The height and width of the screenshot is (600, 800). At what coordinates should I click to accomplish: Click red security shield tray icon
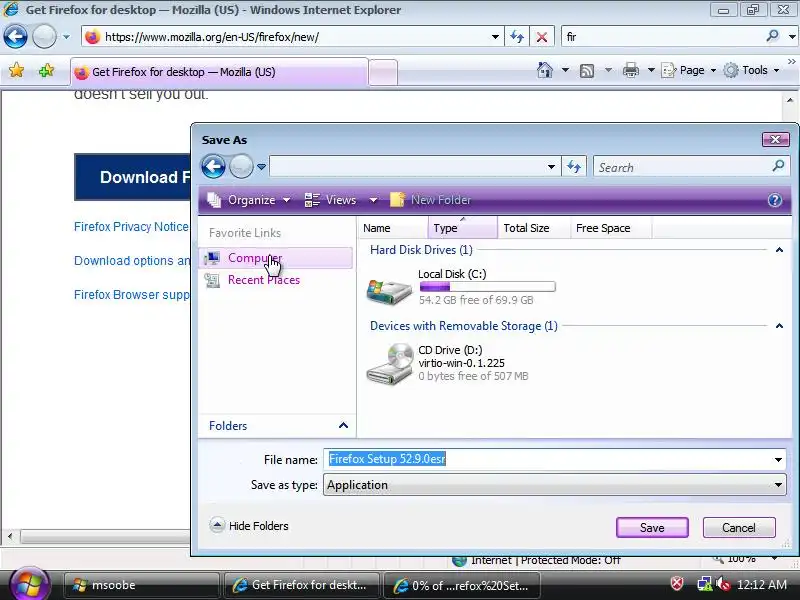pyautogui.click(x=677, y=584)
